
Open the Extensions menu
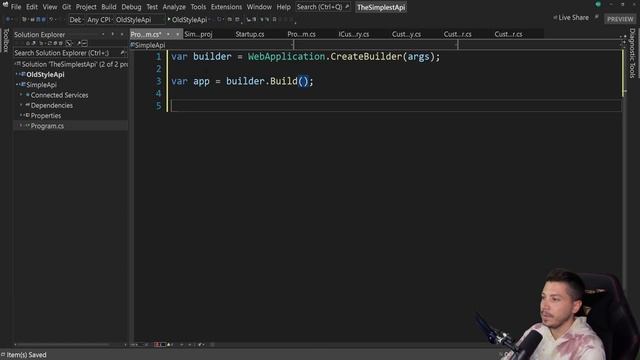(226, 7)
